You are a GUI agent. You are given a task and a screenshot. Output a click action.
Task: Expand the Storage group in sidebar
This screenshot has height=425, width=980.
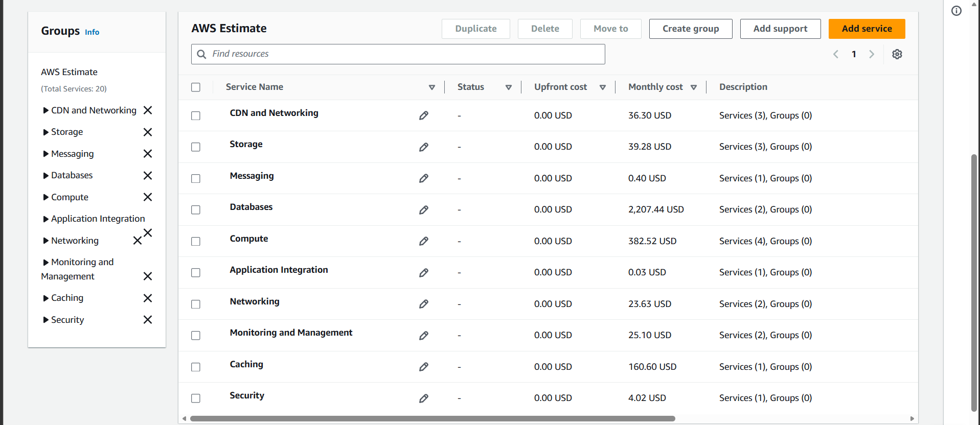pos(46,132)
